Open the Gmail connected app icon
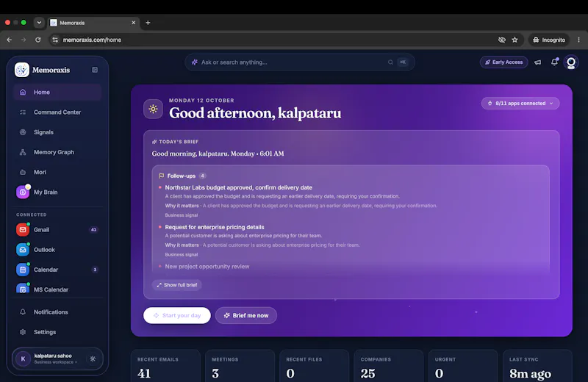This screenshot has width=588, height=382. tap(23, 229)
